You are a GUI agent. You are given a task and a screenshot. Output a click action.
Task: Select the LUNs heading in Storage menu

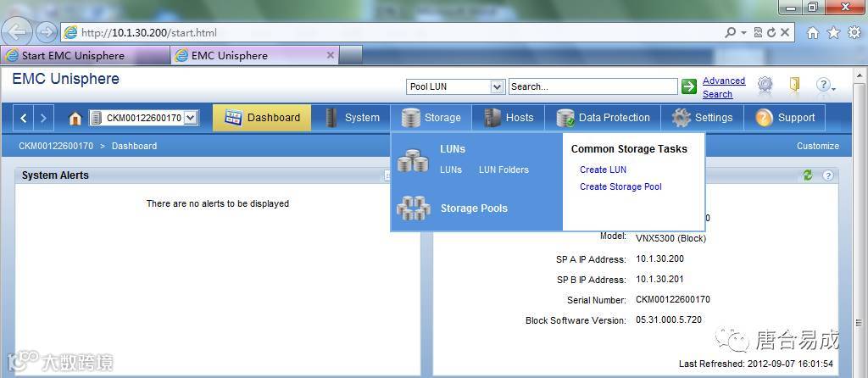(x=453, y=149)
